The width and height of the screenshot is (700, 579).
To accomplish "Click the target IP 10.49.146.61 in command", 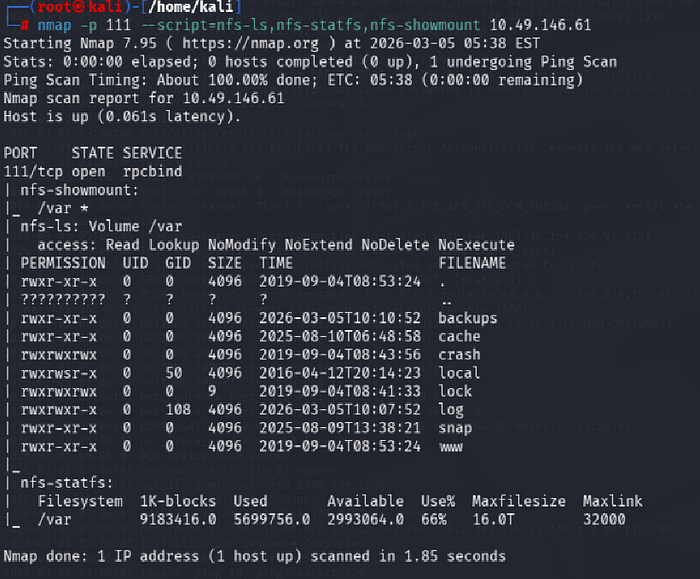I will 540,25.
